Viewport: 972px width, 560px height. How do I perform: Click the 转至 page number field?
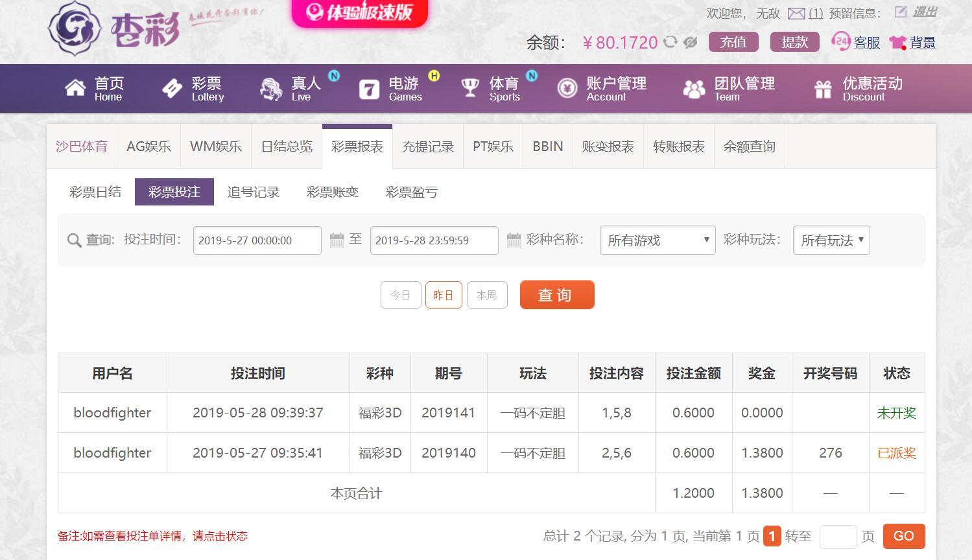coord(838,537)
